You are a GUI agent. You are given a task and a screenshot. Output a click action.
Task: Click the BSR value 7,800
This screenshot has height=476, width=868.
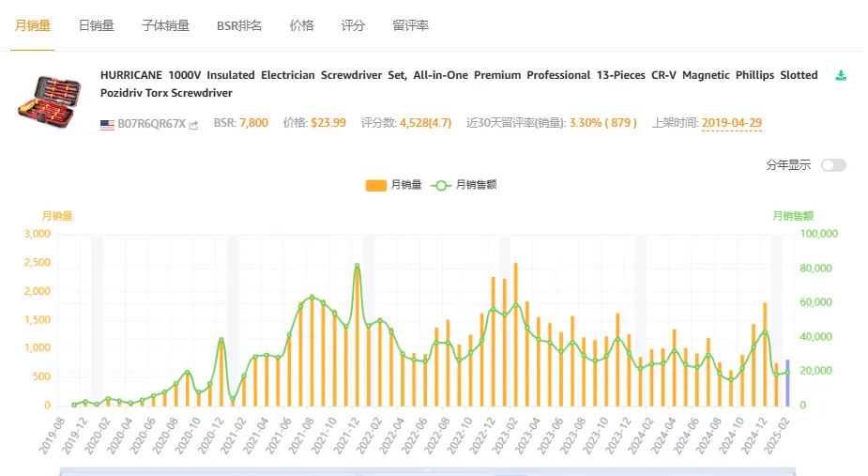coord(253,123)
